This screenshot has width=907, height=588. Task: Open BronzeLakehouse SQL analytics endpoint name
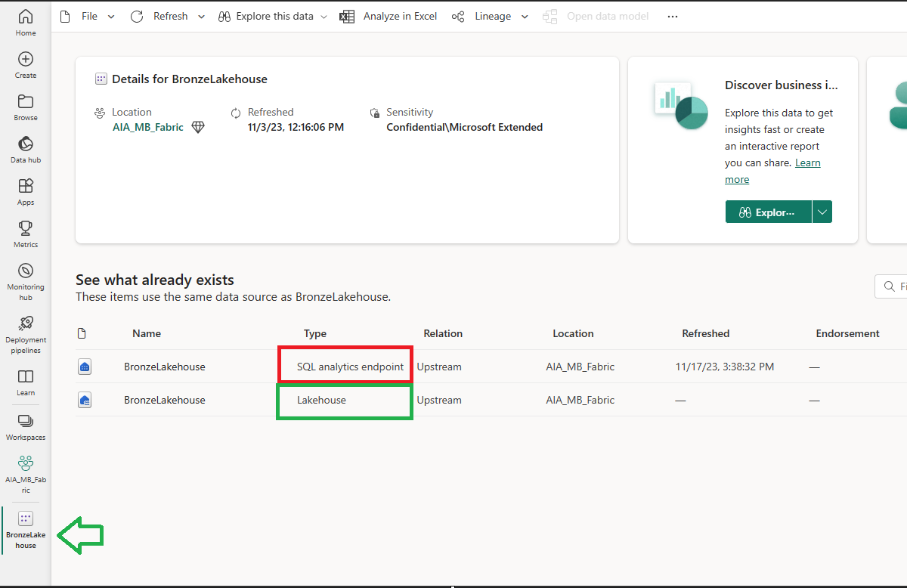pyautogui.click(x=165, y=367)
